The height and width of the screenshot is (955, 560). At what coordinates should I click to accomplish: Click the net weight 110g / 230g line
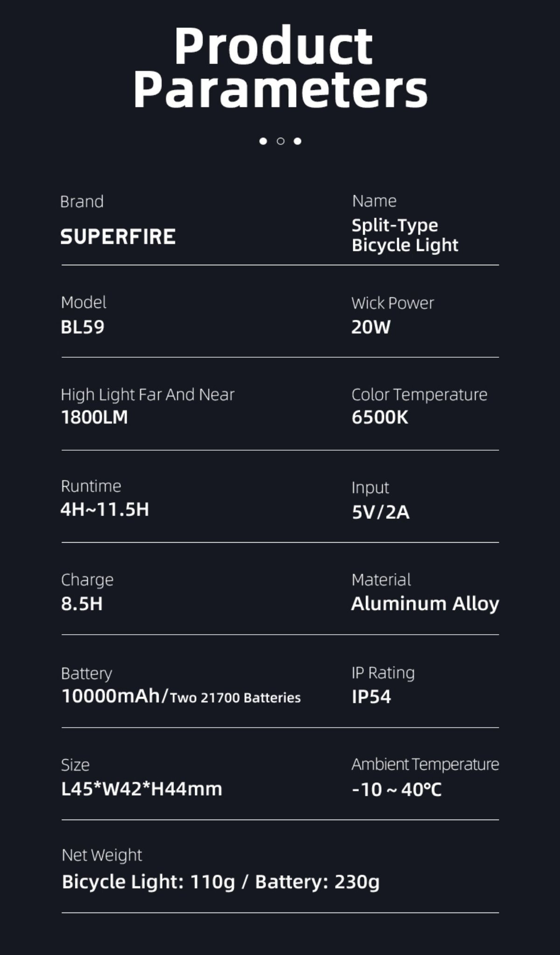(221, 882)
